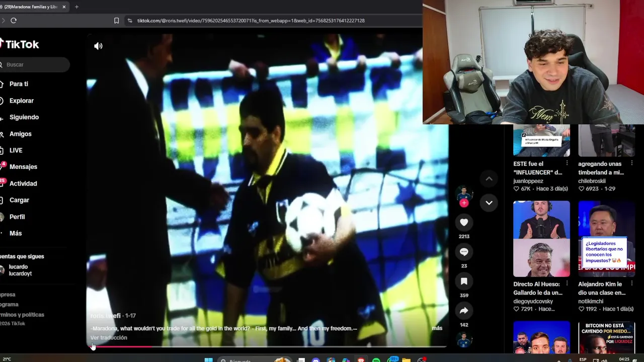Click 'Alejandro Kim le dio una clase' title

(602, 288)
